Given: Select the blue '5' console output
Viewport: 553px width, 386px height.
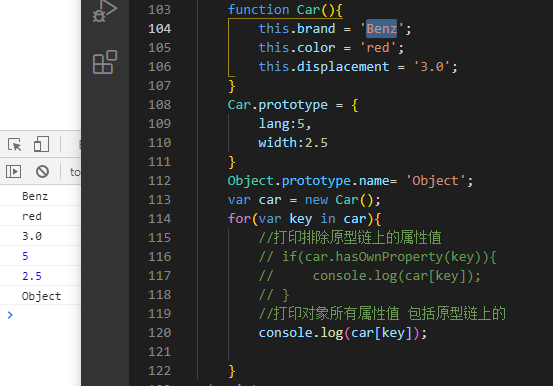Looking at the screenshot, I should [25, 256].
